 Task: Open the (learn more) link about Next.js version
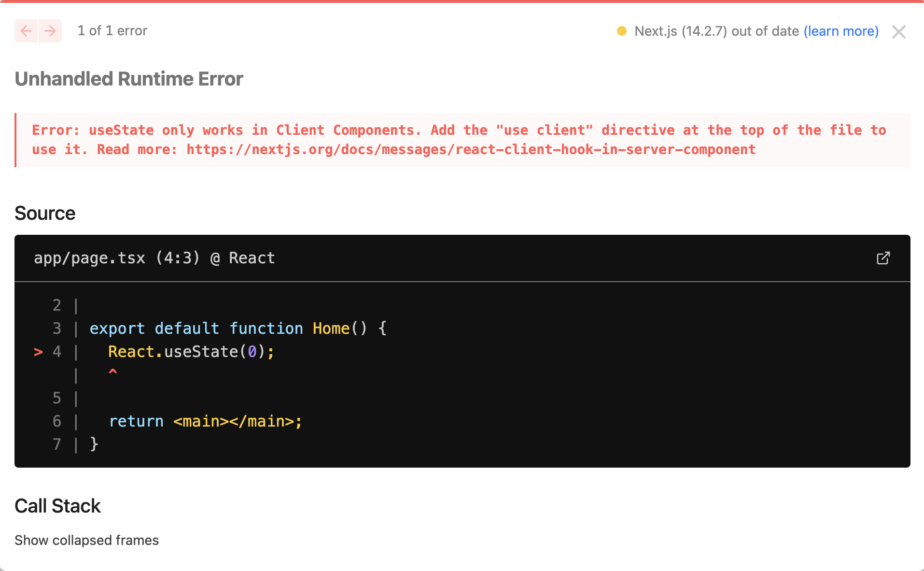click(841, 31)
